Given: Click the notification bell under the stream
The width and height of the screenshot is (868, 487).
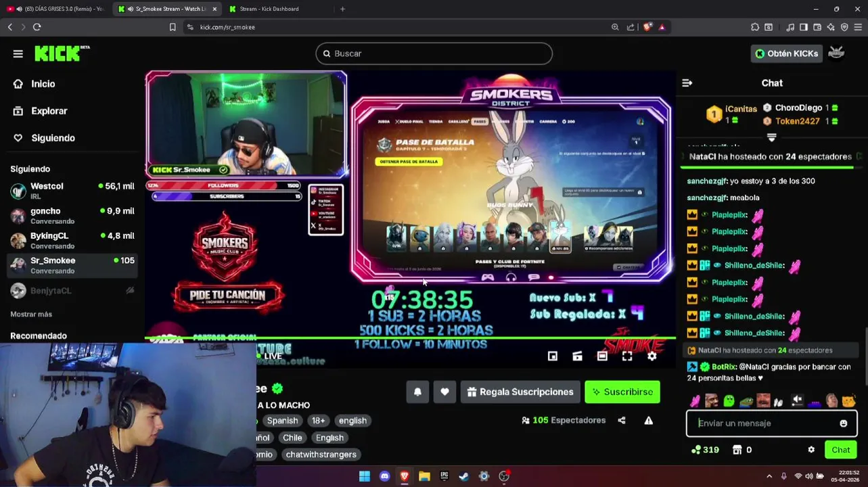Looking at the screenshot, I should [417, 392].
